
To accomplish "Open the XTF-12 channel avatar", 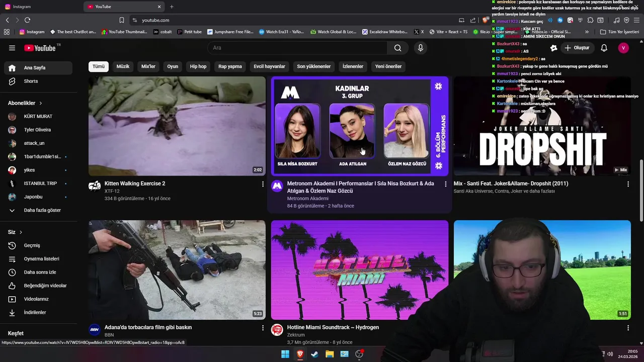I will point(95,186).
